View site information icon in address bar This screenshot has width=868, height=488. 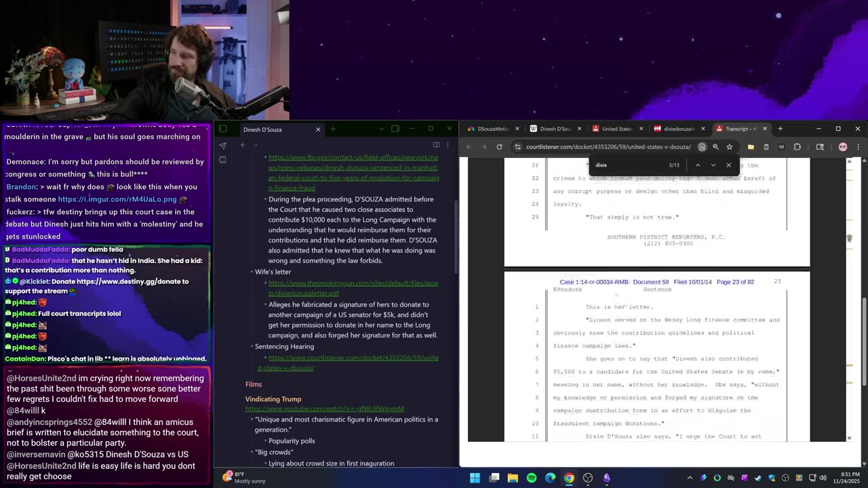(x=517, y=147)
